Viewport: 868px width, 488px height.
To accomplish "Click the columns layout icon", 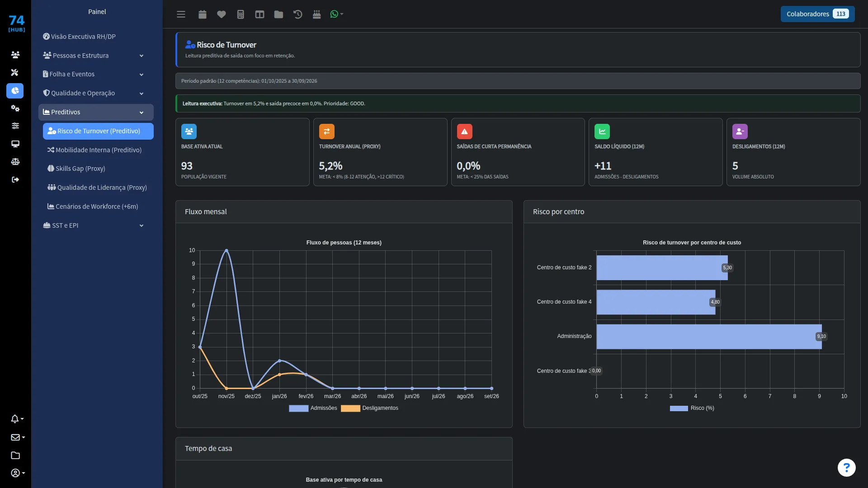I will (259, 14).
